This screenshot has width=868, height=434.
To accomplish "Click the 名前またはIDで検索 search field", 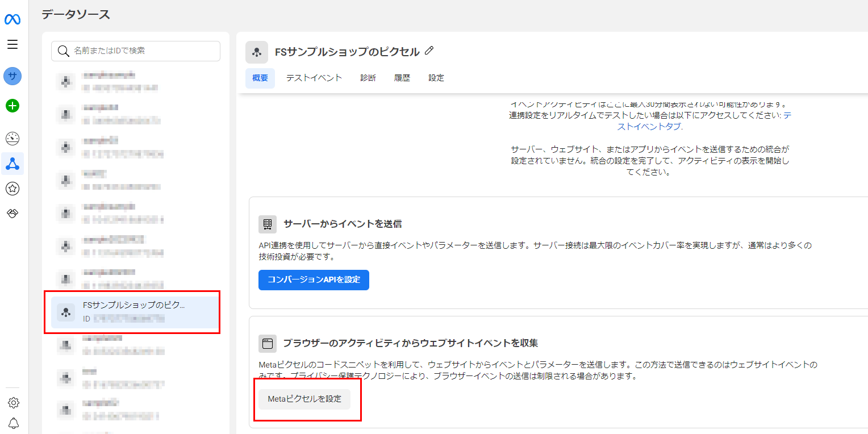I will click(x=136, y=51).
